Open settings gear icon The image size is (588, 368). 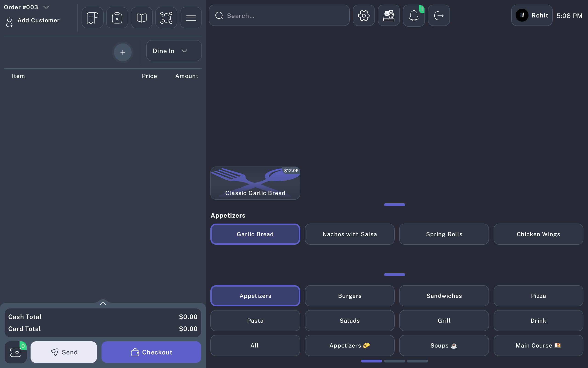tap(364, 15)
